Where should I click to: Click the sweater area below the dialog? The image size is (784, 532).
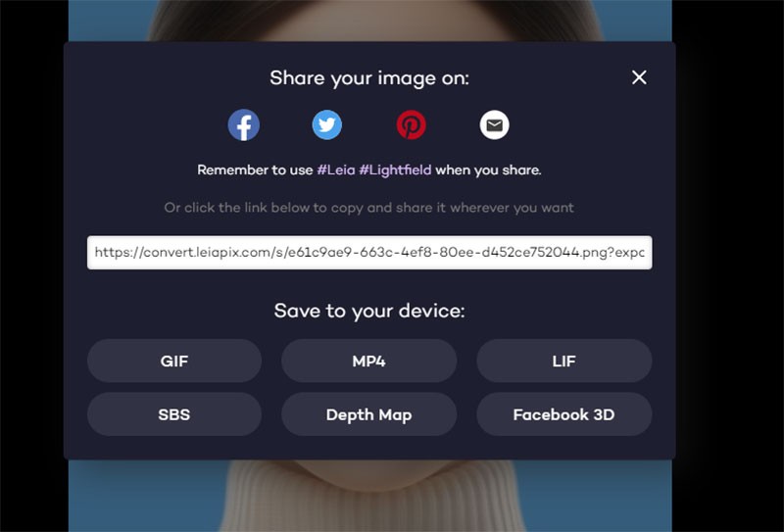pos(370,498)
